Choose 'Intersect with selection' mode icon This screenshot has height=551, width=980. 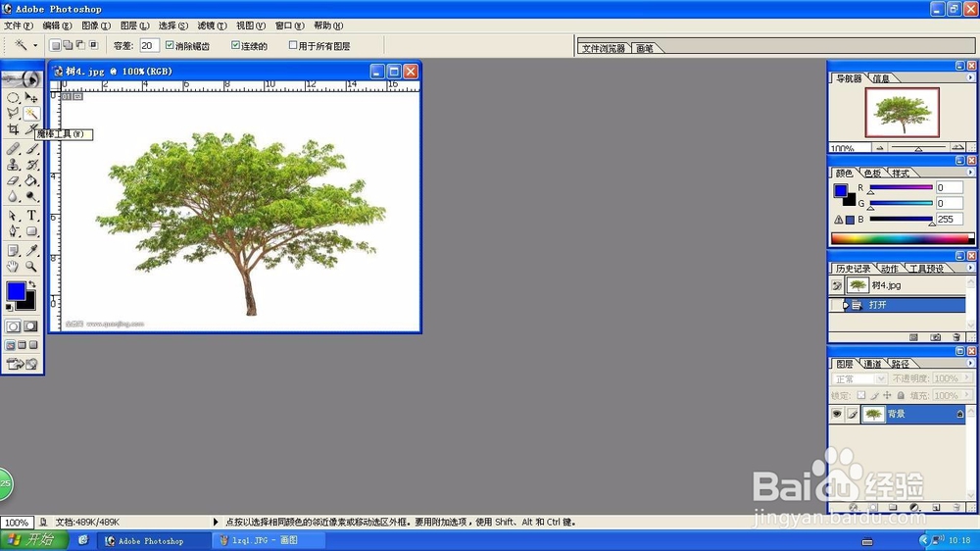[94, 45]
